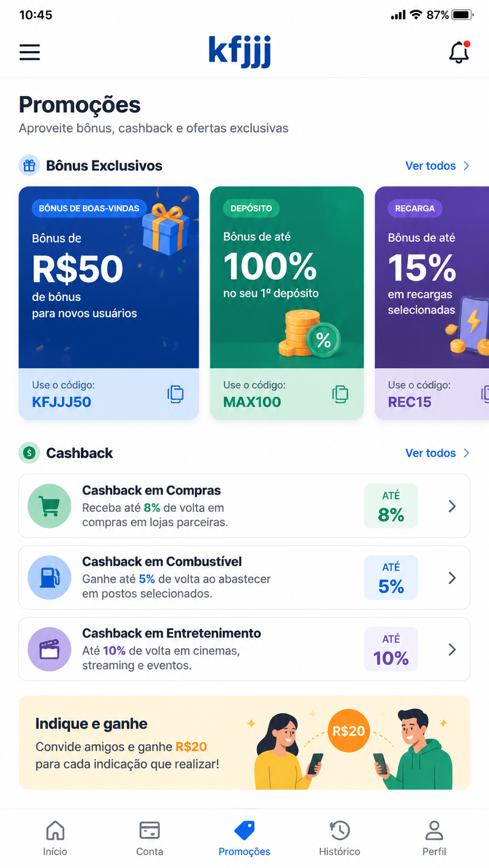Copy the REC15 recharge code
The image size is (489, 868).
click(485, 394)
